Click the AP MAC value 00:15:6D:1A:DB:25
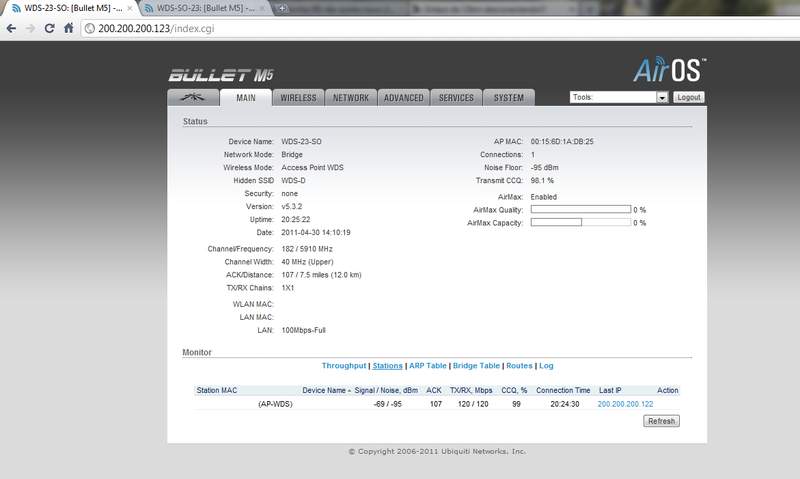Viewport: 800px width, 479px height. tap(562, 142)
